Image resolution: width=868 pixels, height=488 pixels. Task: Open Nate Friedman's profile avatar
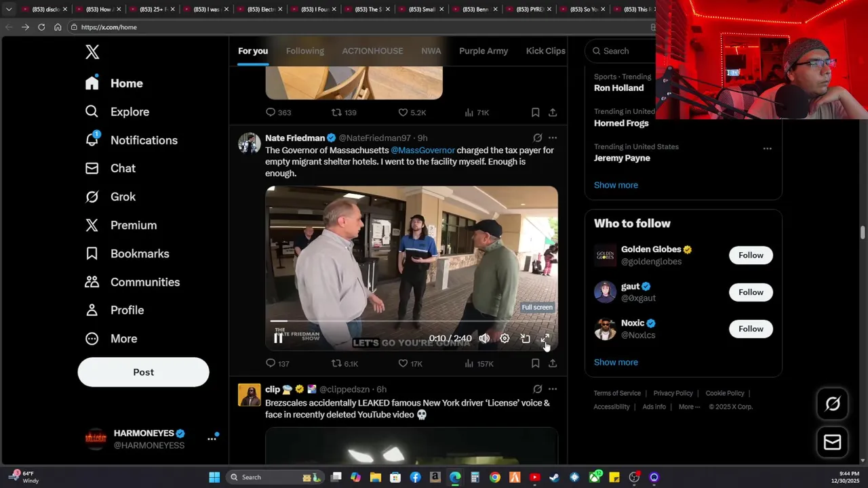click(249, 143)
